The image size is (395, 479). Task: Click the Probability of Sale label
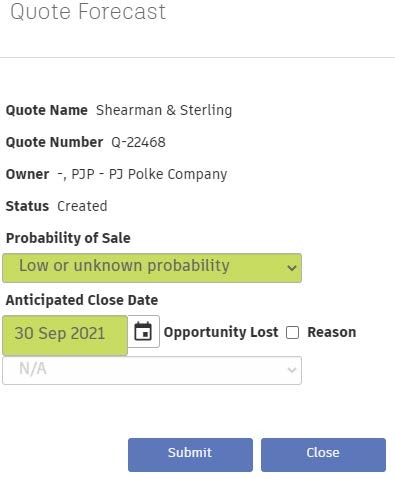[x=68, y=238]
